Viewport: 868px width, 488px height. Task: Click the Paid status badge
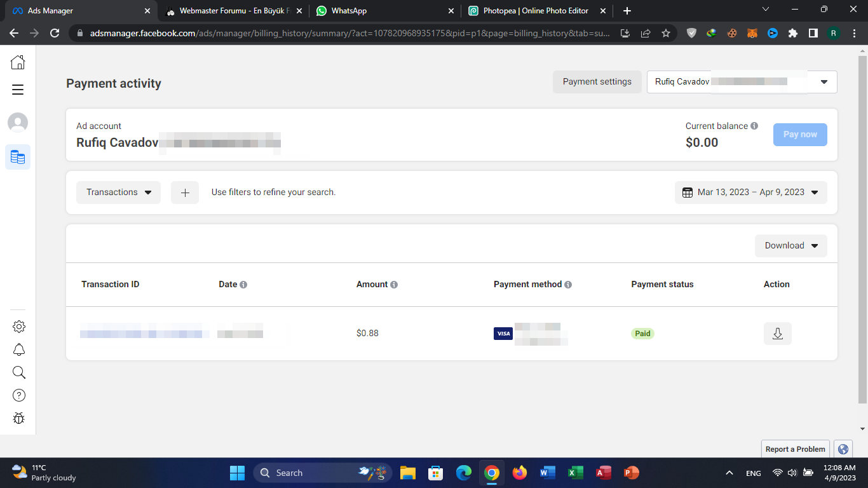coord(643,334)
